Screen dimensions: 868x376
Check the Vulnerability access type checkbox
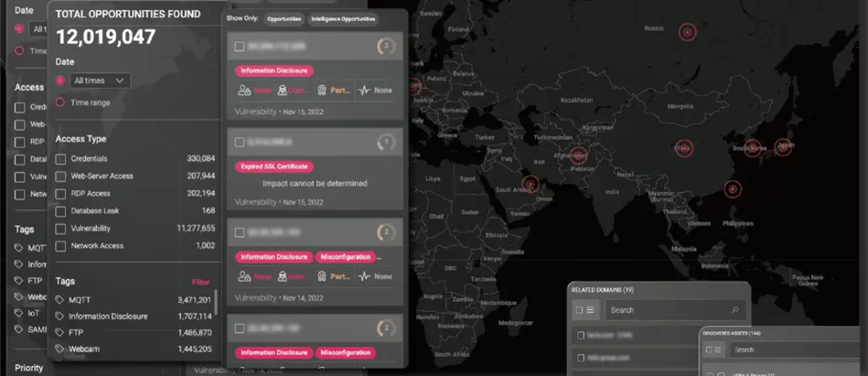tap(60, 229)
